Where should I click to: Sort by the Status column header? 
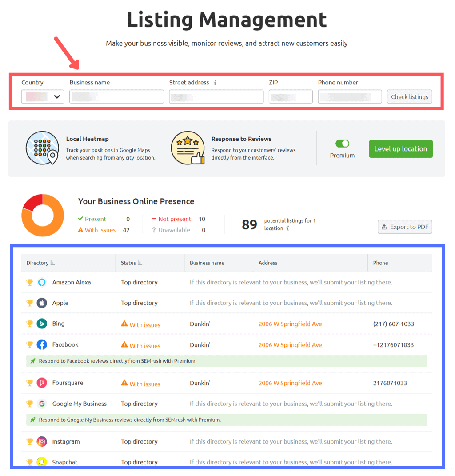coord(132,263)
